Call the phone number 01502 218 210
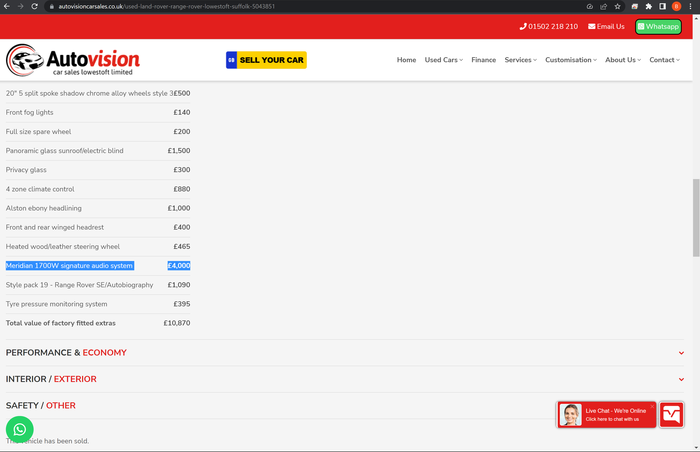Viewport: 700px width, 452px height. click(x=549, y=26)
